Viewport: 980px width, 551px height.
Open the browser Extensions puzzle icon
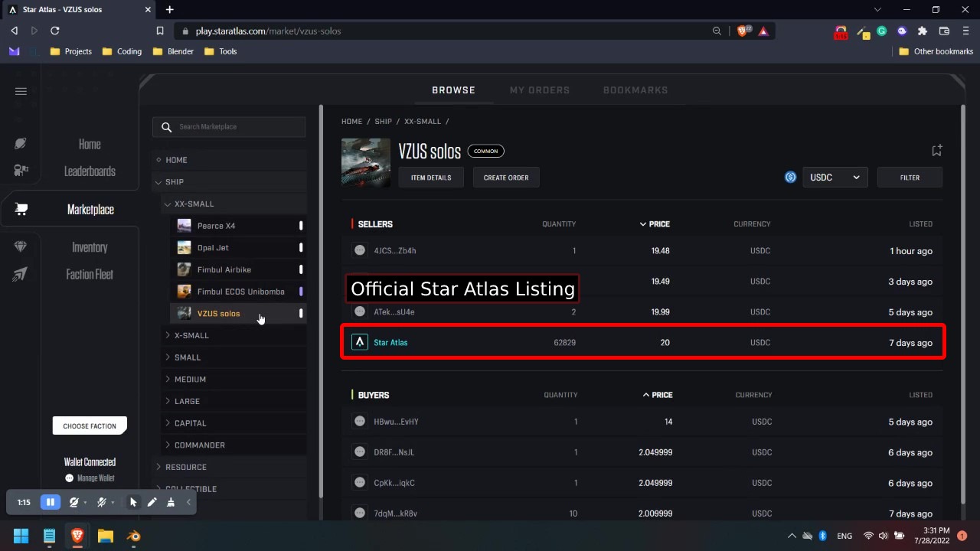923,31
